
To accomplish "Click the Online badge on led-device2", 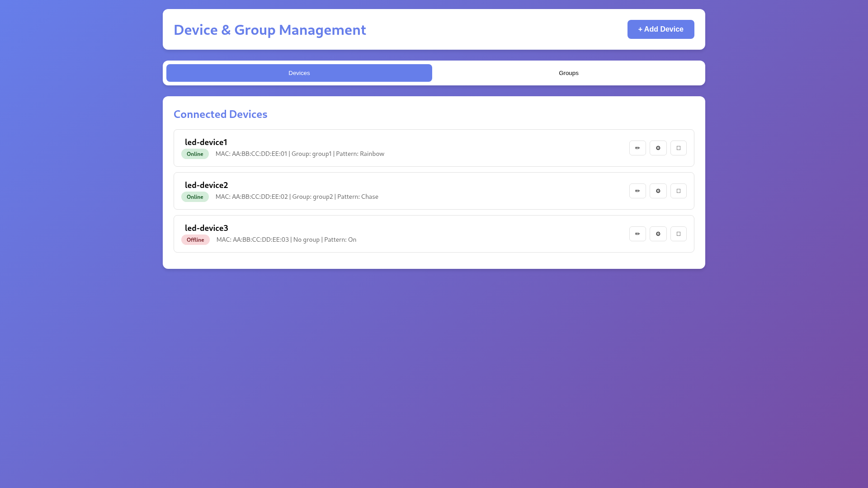I will 195,197.
